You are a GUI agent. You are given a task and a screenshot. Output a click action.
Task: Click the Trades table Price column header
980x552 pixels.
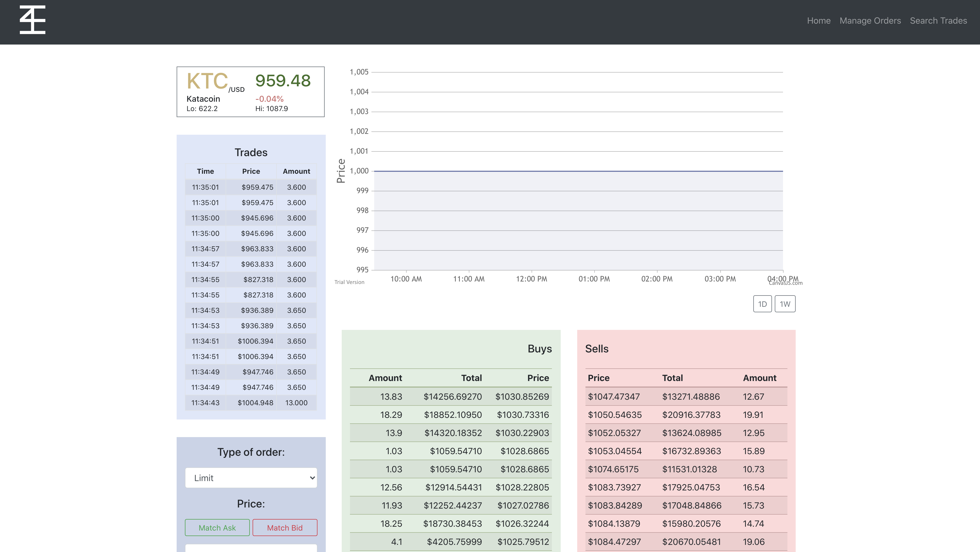pos(251,171)
